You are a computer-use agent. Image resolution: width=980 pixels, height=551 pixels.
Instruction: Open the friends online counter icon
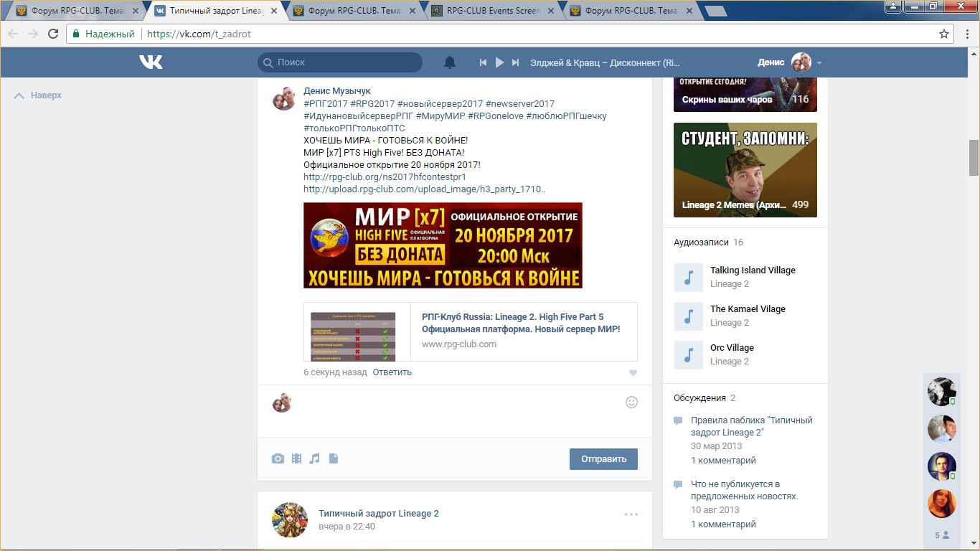[x=942, y=535]
